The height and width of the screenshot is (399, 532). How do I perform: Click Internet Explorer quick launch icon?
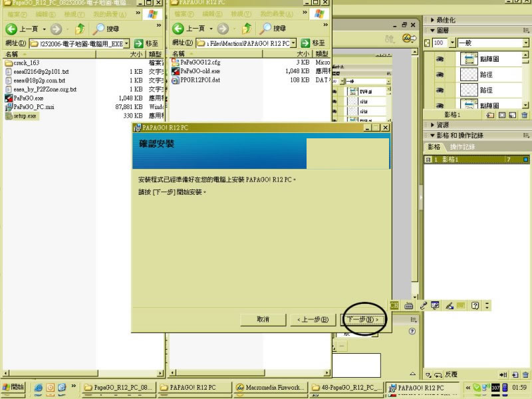coord(39,388)
